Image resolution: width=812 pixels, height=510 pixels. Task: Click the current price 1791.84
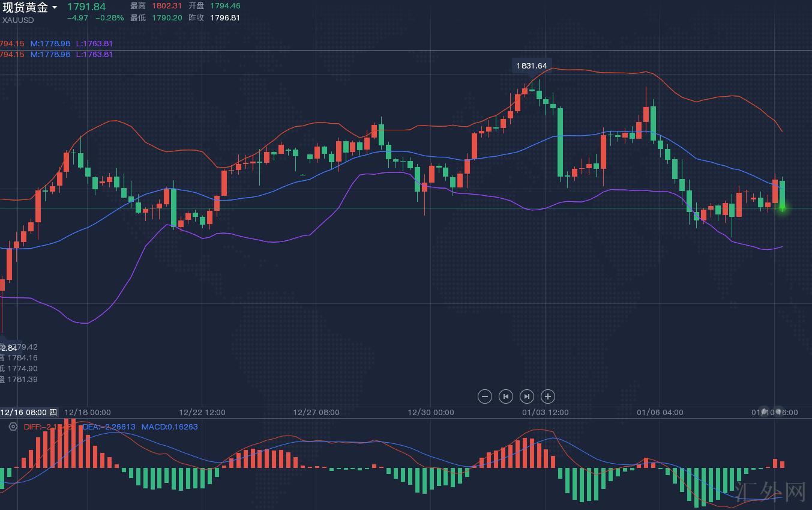86,7
